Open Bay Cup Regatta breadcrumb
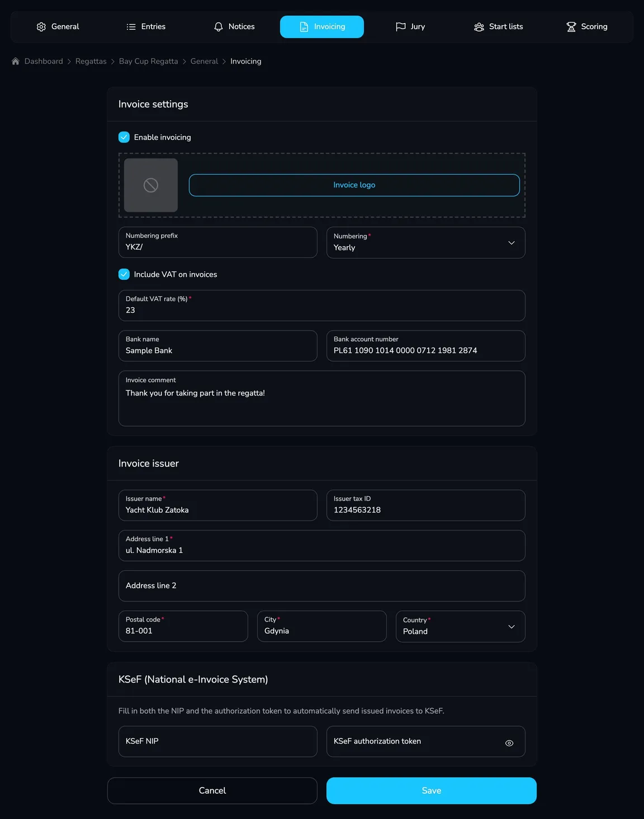Image resolution: width=644 pixels, height=819 pixels. point(149,62)
